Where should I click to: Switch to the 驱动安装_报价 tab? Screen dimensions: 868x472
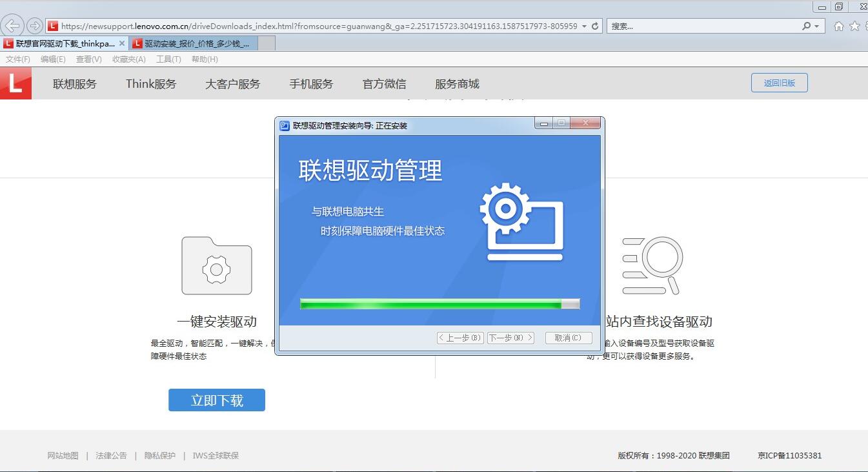(194, 43)
